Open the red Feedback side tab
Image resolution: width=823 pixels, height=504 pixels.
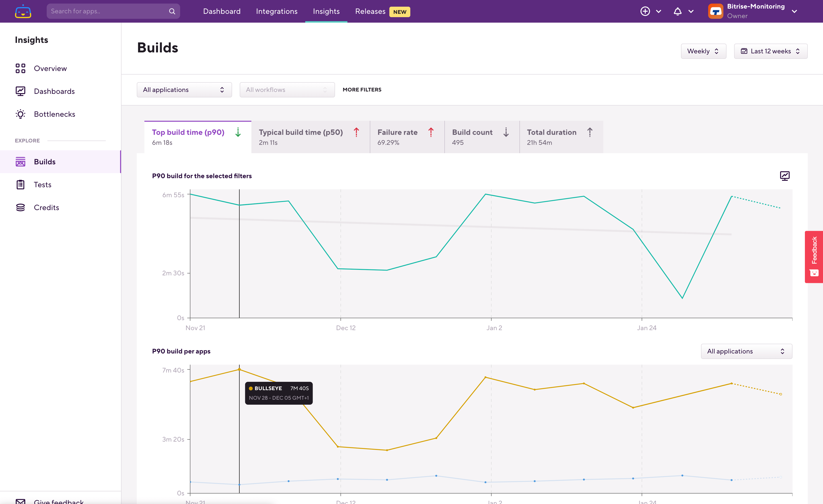[x=814, y=257]
